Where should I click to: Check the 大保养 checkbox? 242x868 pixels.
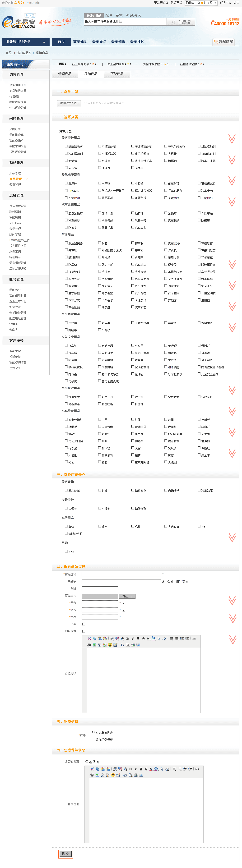66,508
